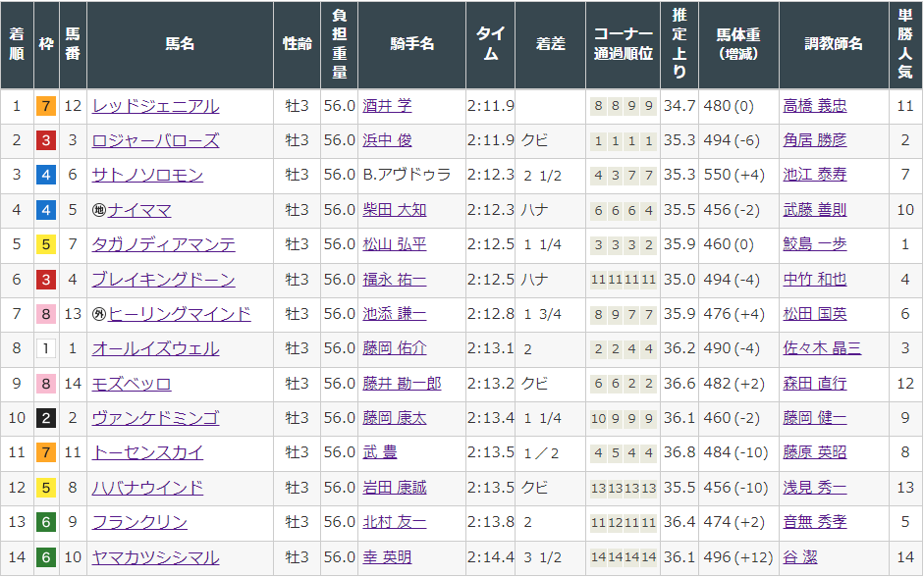924x577 pixels.
Task: Click black frame 2 badge for ヴァンケドミンゴ
Action: point(46,419)
